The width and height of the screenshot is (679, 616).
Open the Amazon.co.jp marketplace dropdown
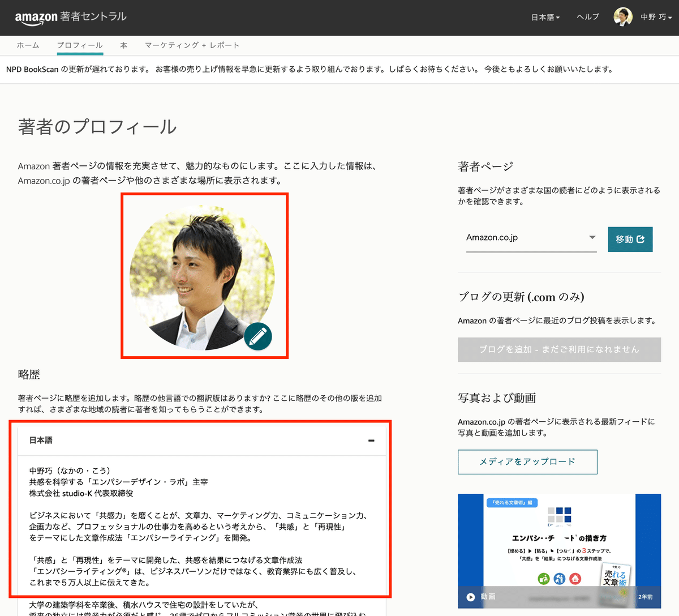[x=531, y=238]
